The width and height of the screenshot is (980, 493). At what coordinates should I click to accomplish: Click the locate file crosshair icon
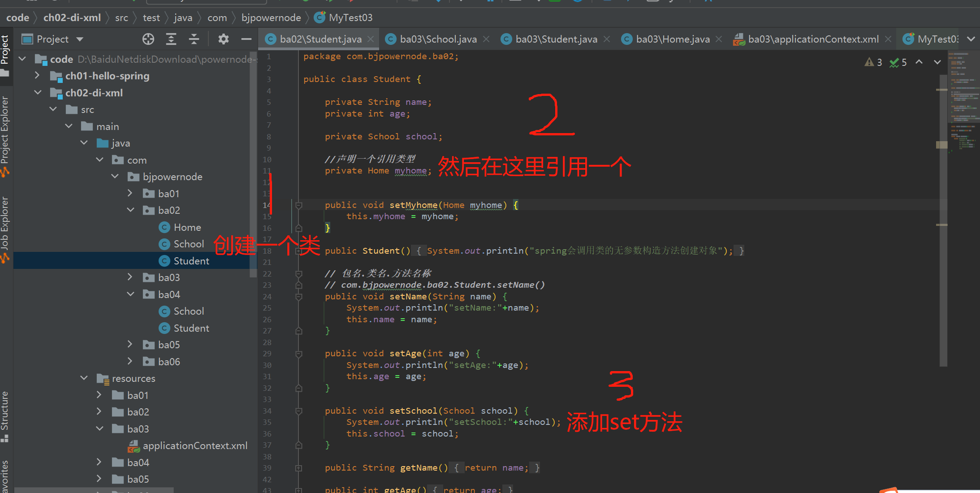tap(148, 39)
